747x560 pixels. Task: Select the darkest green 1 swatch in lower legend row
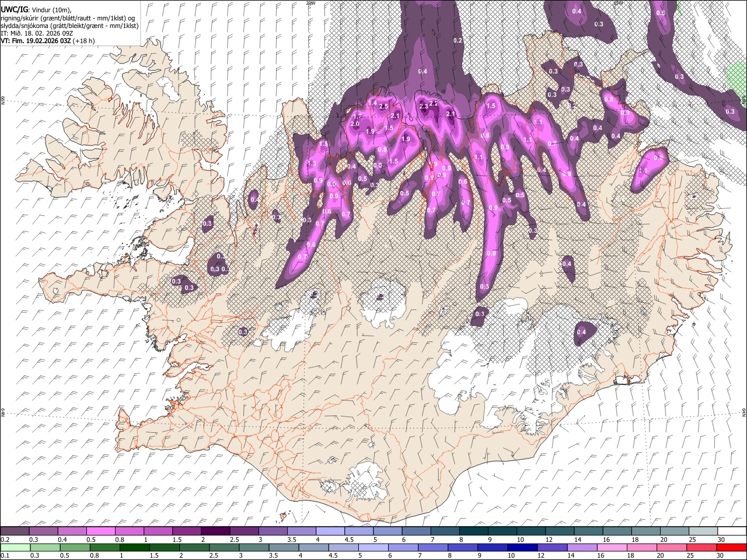[135, 547]
